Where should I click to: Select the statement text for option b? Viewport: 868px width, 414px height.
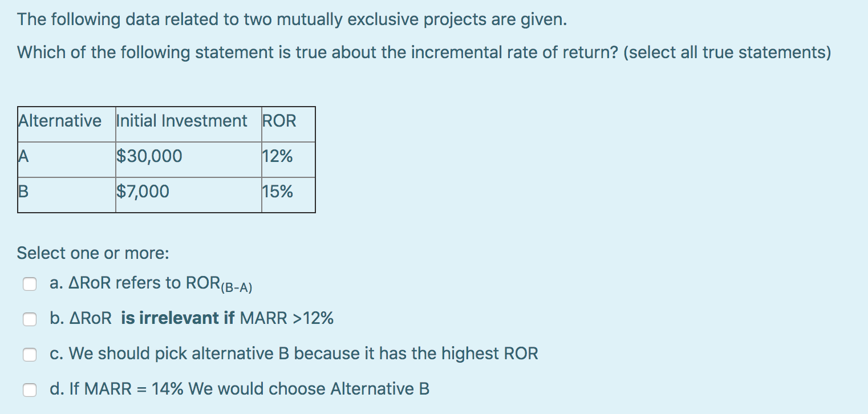191,318
